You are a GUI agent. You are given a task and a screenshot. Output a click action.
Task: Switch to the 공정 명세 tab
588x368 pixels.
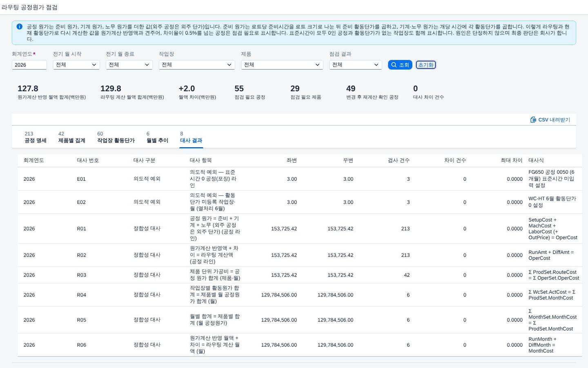pos(36,137)
